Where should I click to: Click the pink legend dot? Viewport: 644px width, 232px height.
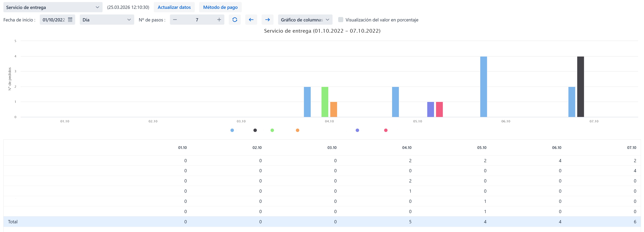coord(386,130)
